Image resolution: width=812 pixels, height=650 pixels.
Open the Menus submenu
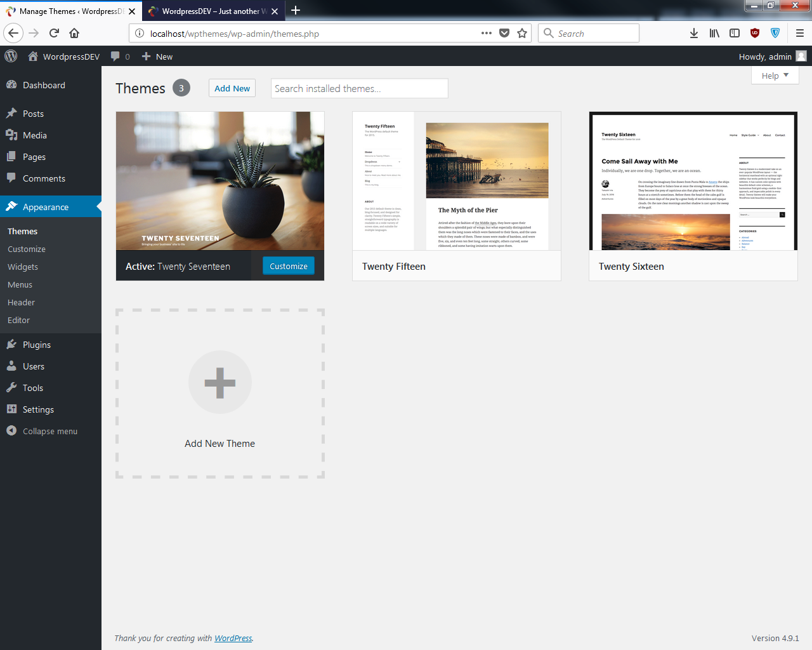[20, 284]
